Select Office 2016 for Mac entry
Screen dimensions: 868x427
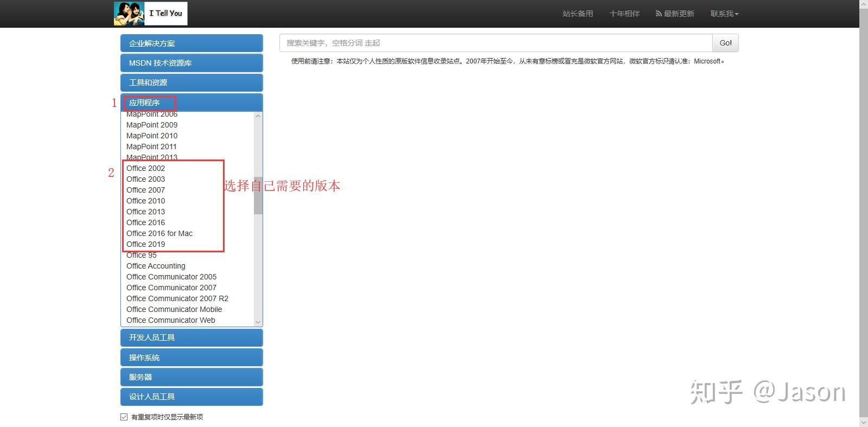click(159, 233)
